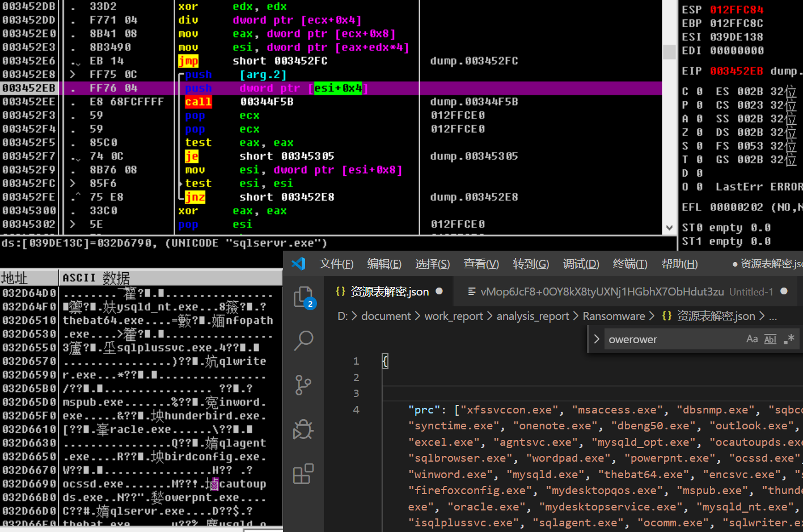The image size is (803, 532).
Task: Click unsaved dot on Untitled-1 tab
Action: coord(784,292)
